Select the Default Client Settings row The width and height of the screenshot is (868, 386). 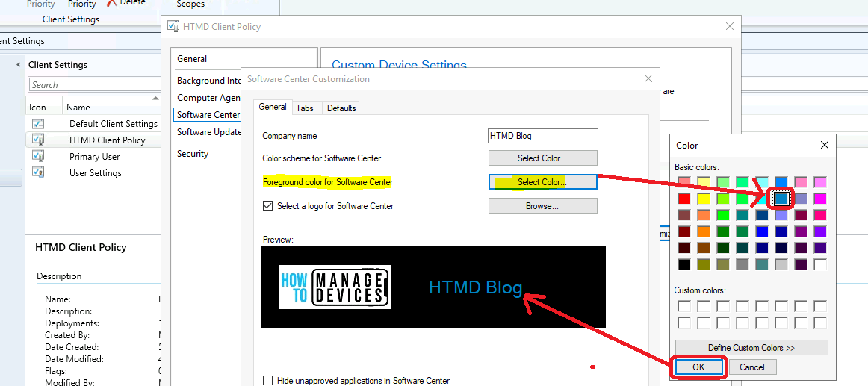point(93,124)
